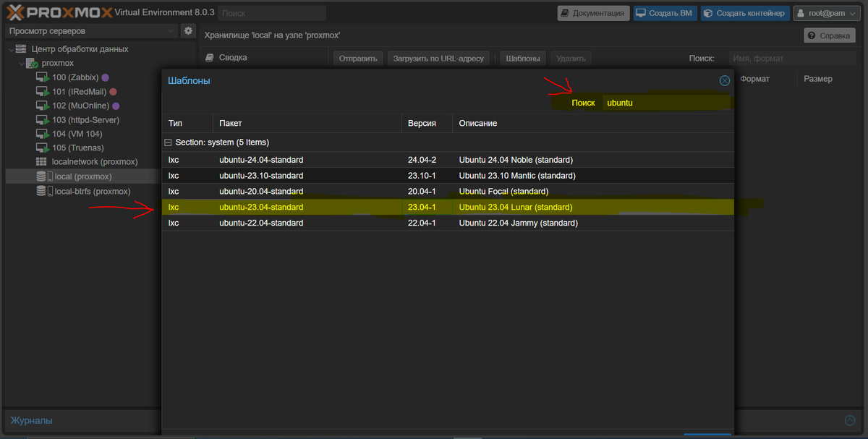
Task: Sort by Версия column header
Action: tap(427, 124)
